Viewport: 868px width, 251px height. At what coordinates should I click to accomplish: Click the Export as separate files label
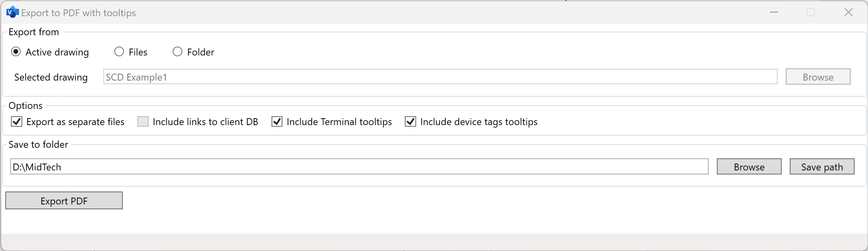(x=75, y=122)
